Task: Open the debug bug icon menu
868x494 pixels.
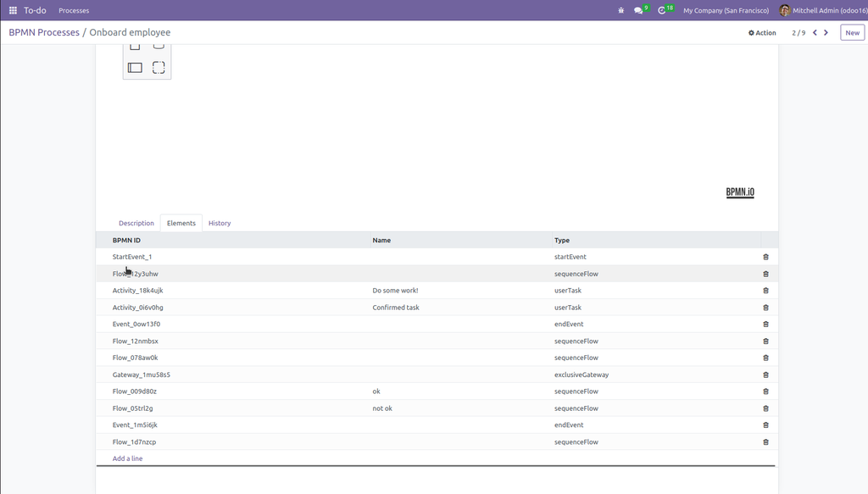Action: 621,10
